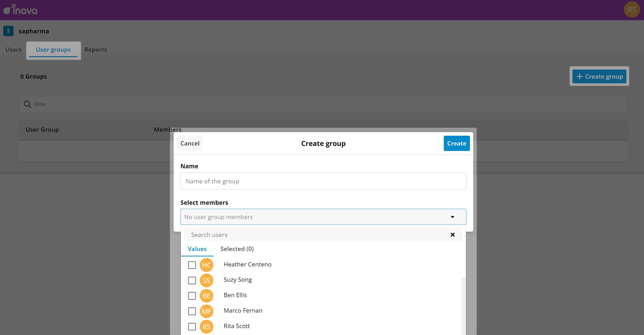Click Ben Ellis's BE avatar
Image resolution: width=644 pixels, height=335 pixels.
tap(206, 296)
